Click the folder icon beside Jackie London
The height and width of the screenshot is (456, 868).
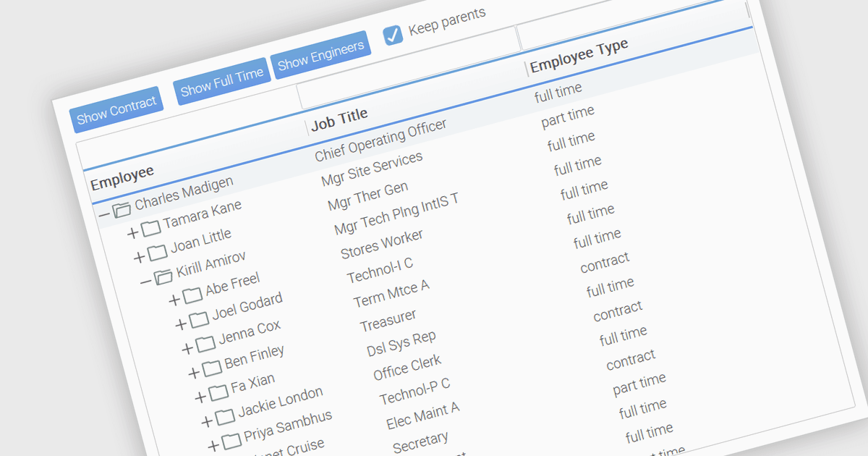pos(225,416)
